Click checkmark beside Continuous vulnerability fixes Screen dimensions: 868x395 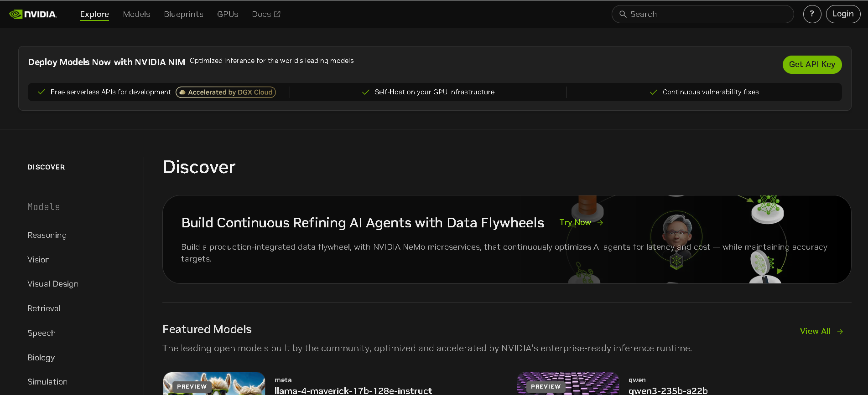pyautogui.click(x=653, y=92)
